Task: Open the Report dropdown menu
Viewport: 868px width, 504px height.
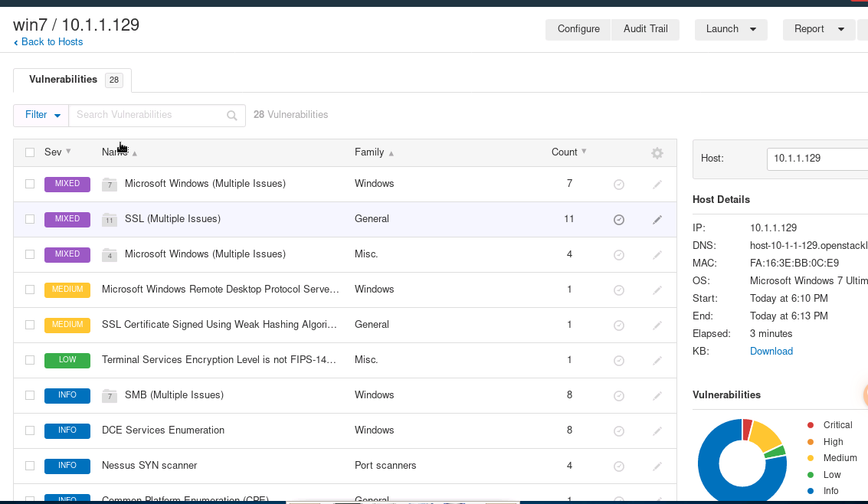Action: point(818,29)
